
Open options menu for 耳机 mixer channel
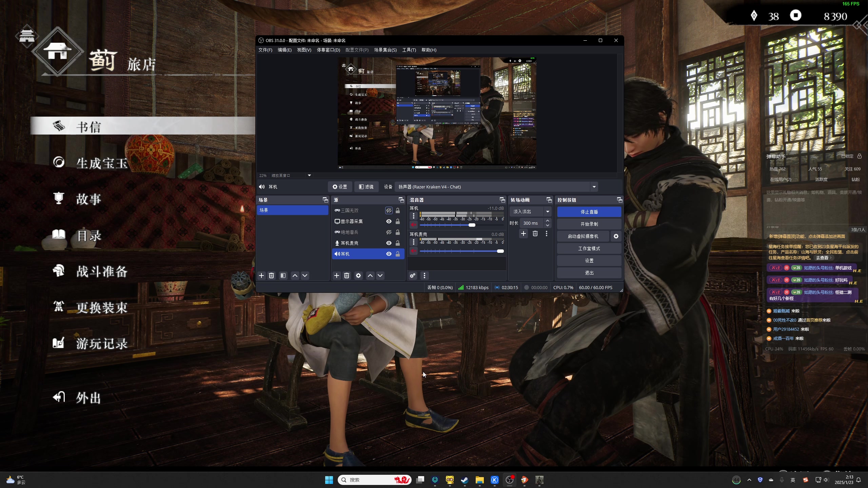pos(414,216)
